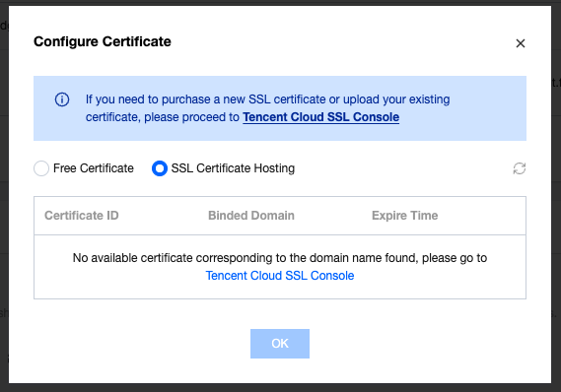Open Tencent Cloud SSL Console link in banner
The height and width of the screenshot is (392, 561).
tap(321, 117)
